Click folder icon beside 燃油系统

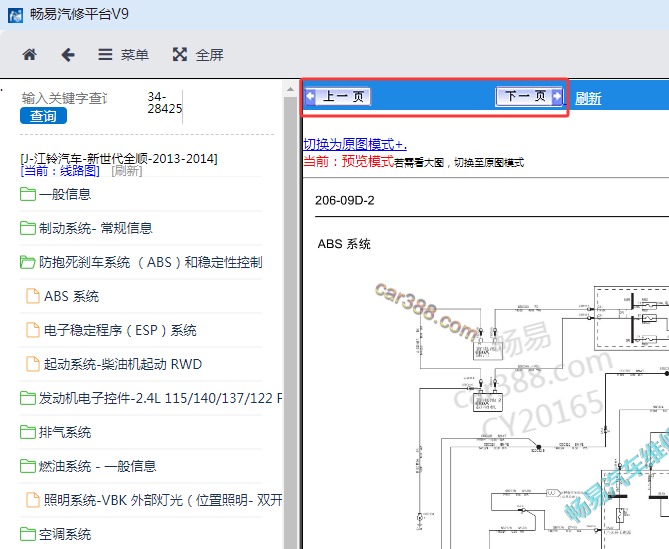(28, 466)
